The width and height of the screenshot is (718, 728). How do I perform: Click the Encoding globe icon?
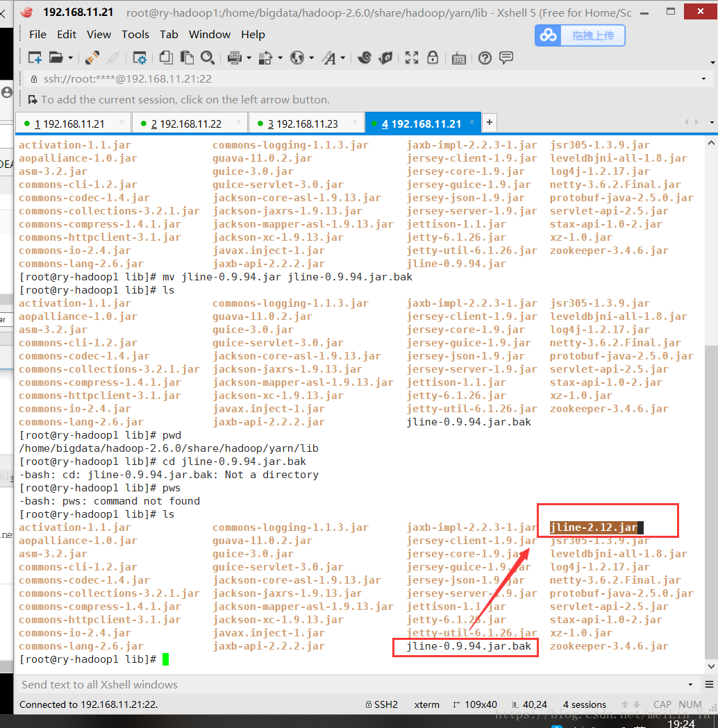297,58
